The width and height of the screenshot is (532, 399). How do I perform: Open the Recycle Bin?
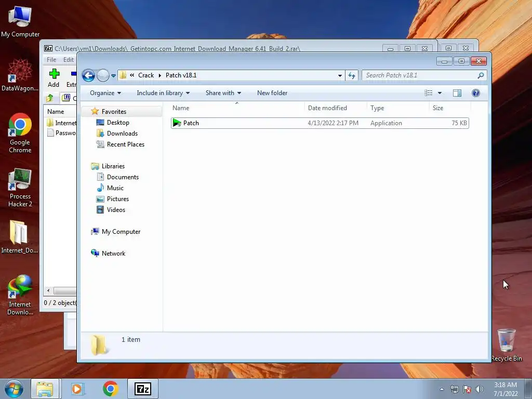507,345
